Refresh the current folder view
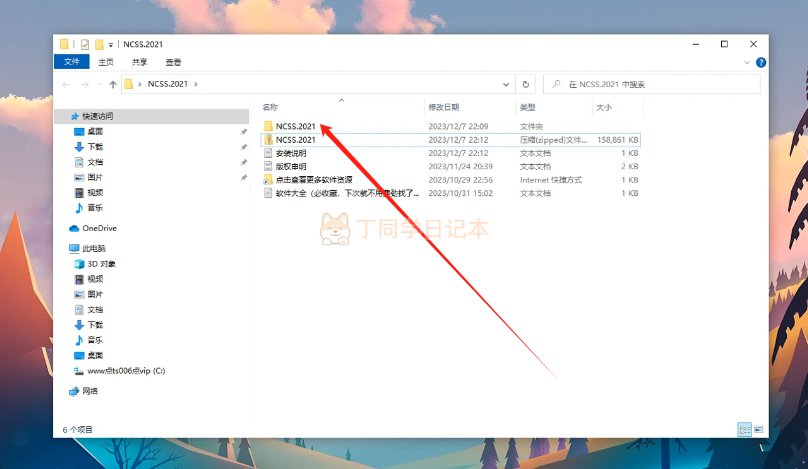Image resolution: width=808 pixels, height=469 pixels. click(x=526, y=85)
